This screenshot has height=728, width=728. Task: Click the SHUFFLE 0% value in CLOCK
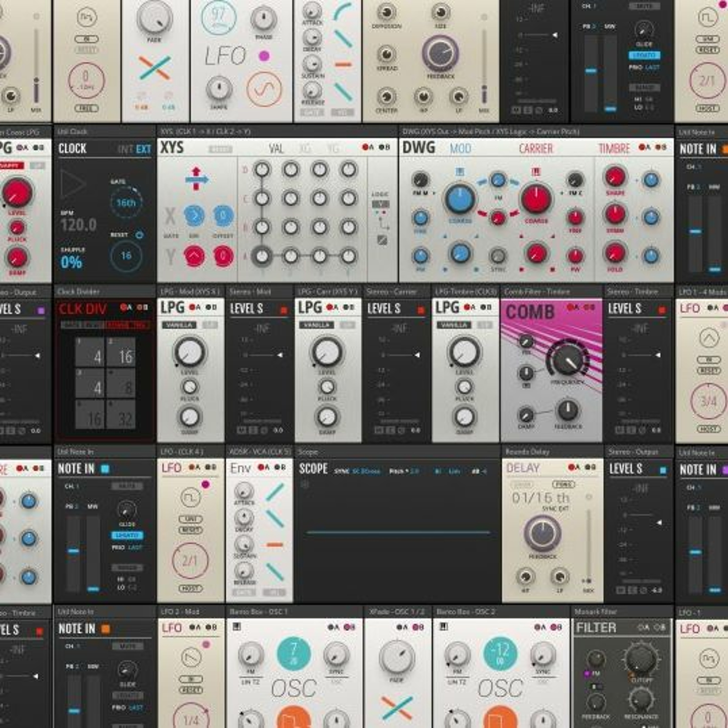point(71,262)
